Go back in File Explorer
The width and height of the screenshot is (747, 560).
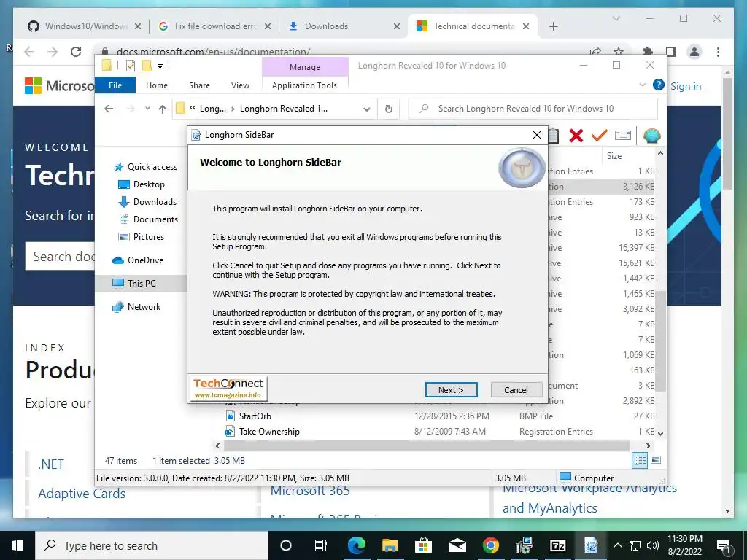109,109
